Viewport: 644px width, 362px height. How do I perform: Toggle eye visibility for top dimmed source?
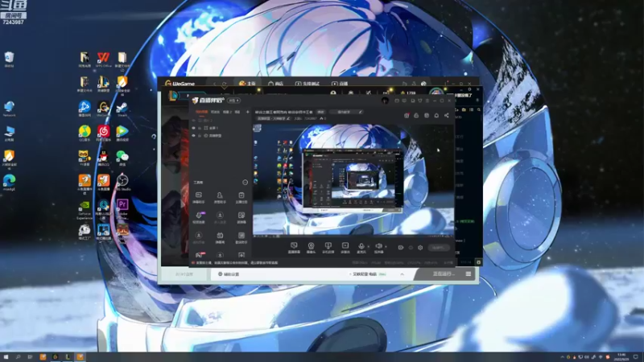point(193,121)
